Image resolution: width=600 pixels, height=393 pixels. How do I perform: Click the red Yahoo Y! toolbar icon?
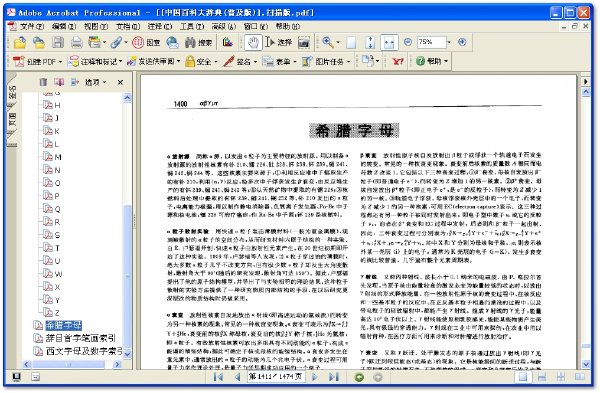click(398, 61)
